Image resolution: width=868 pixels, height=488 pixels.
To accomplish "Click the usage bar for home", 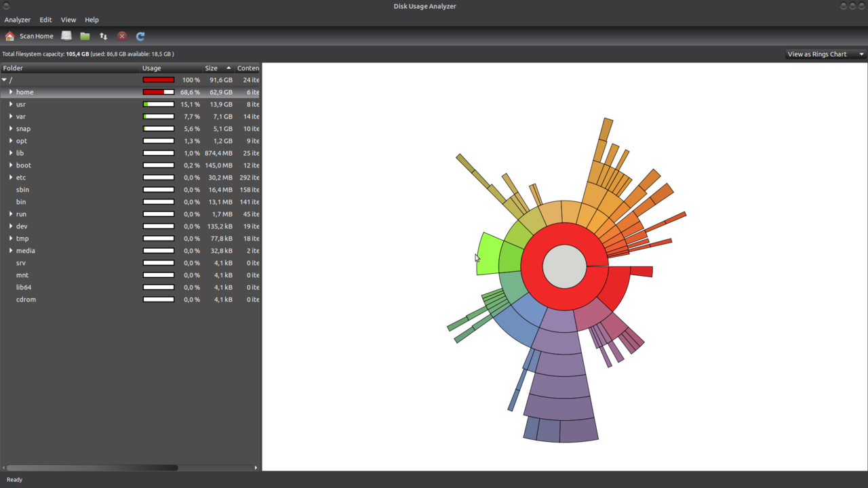I will [x=159, y=92].
